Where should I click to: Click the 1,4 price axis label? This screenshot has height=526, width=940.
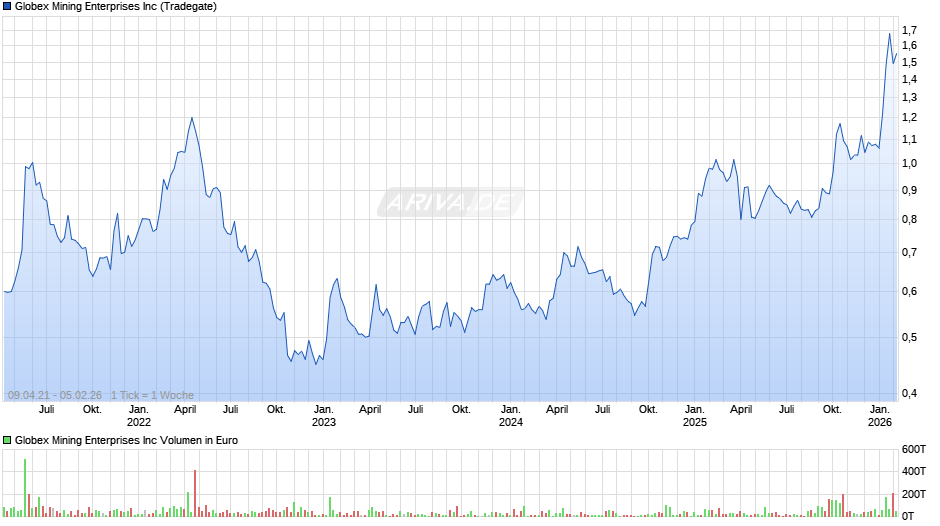pos(909,79)
